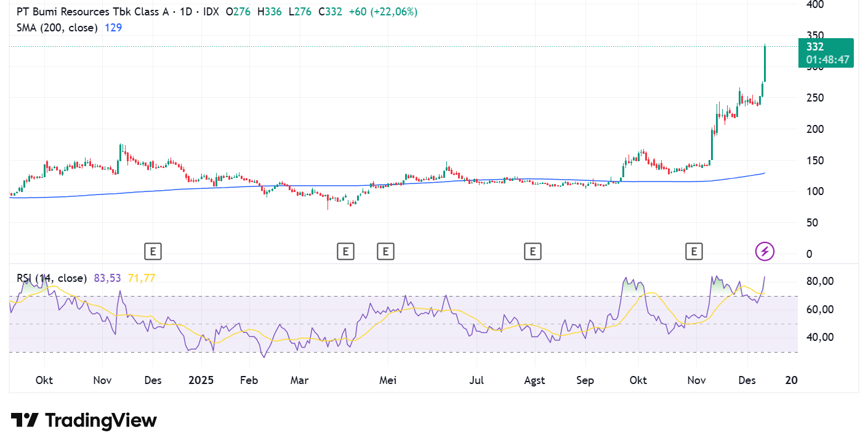The image size is (868, 448).
Task: Click the PT Bumi Resources Tbk symbol title
Action: (90, 12)
